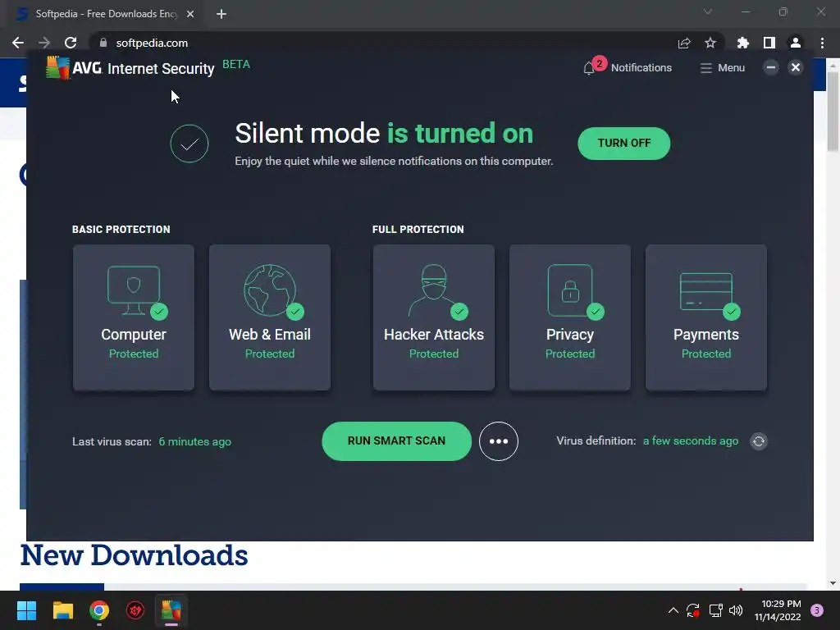
Task: Close the Softpedia tab
Action: [190, 14]
